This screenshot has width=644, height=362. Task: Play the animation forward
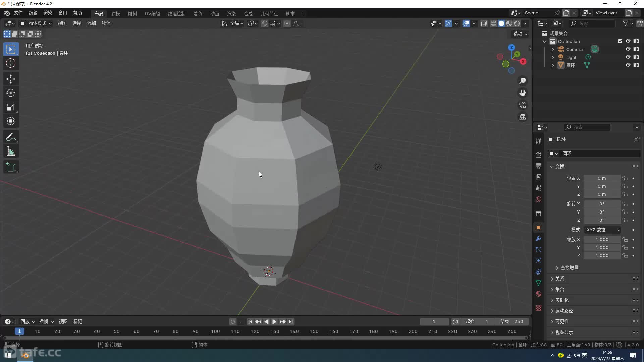[x=274, y=322]
